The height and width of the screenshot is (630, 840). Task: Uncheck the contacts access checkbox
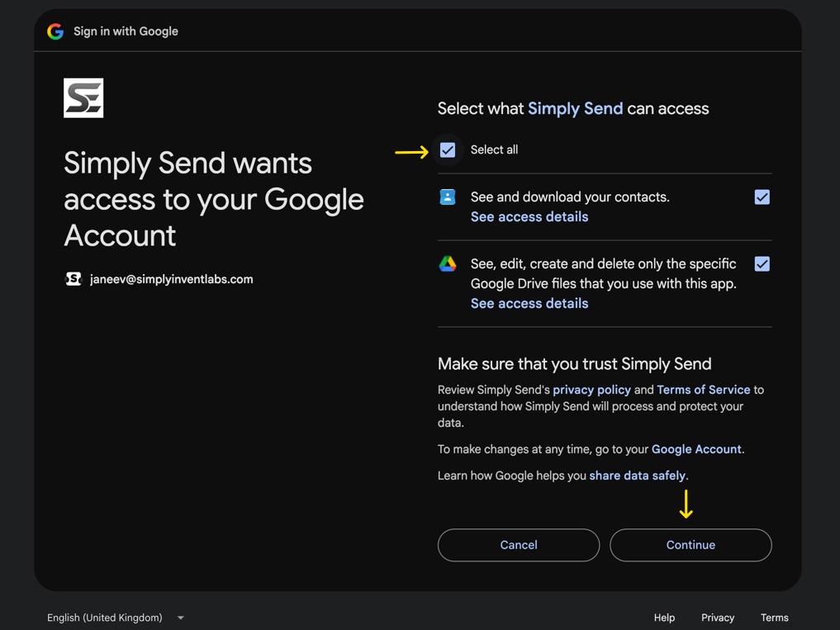[x=762, y=197]
